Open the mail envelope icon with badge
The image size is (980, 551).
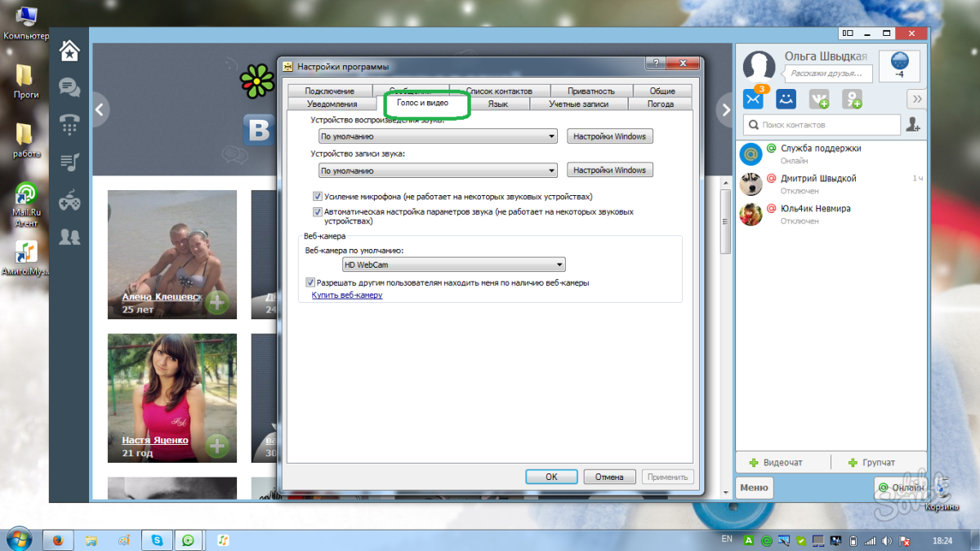point(752,99)
